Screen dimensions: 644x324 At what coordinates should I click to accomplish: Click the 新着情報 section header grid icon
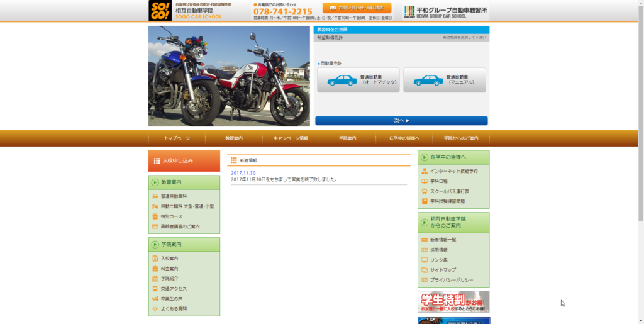[x=234, y=160]
